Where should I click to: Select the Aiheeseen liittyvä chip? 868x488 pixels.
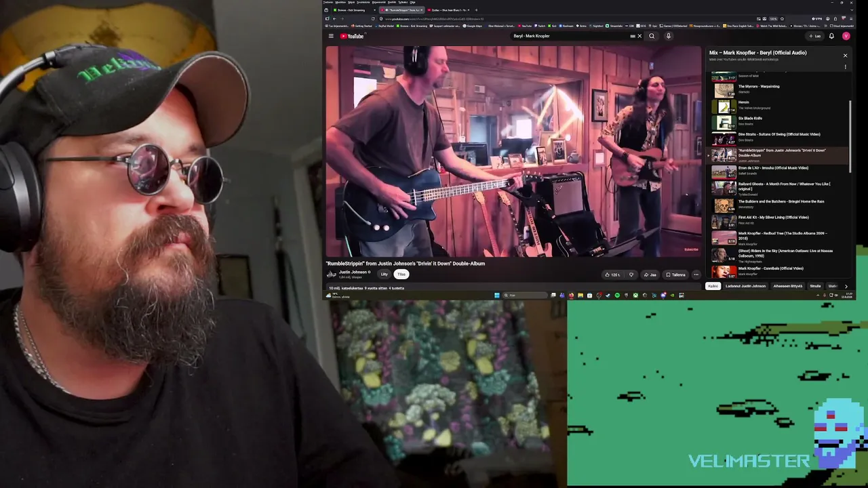(x=788, y=286)
